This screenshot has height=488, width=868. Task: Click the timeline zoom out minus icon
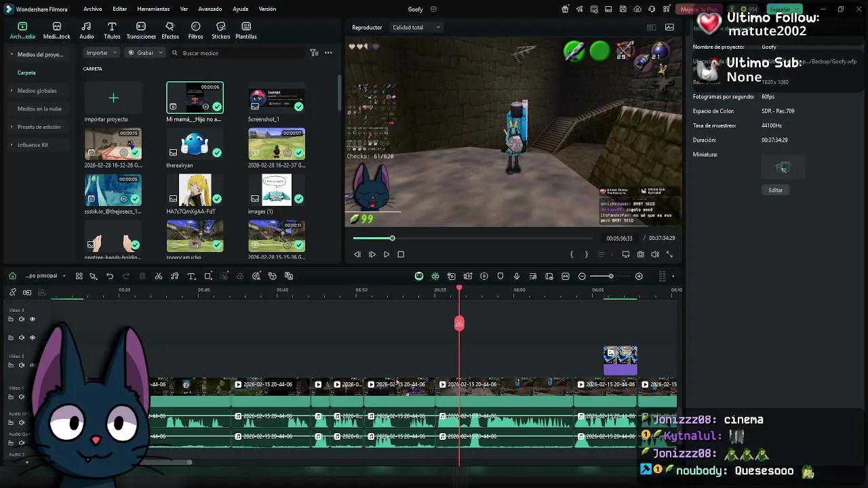582,276
